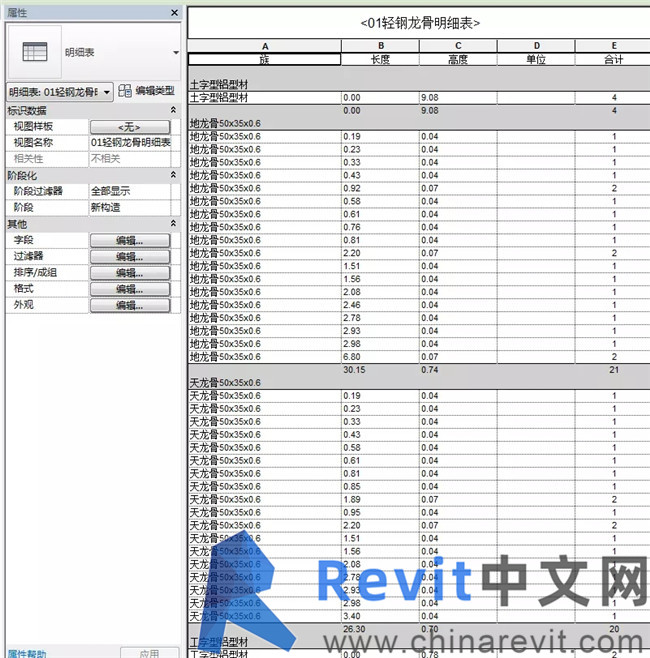
Task: Click the 视图样板 property label
Action: [33, 127]
